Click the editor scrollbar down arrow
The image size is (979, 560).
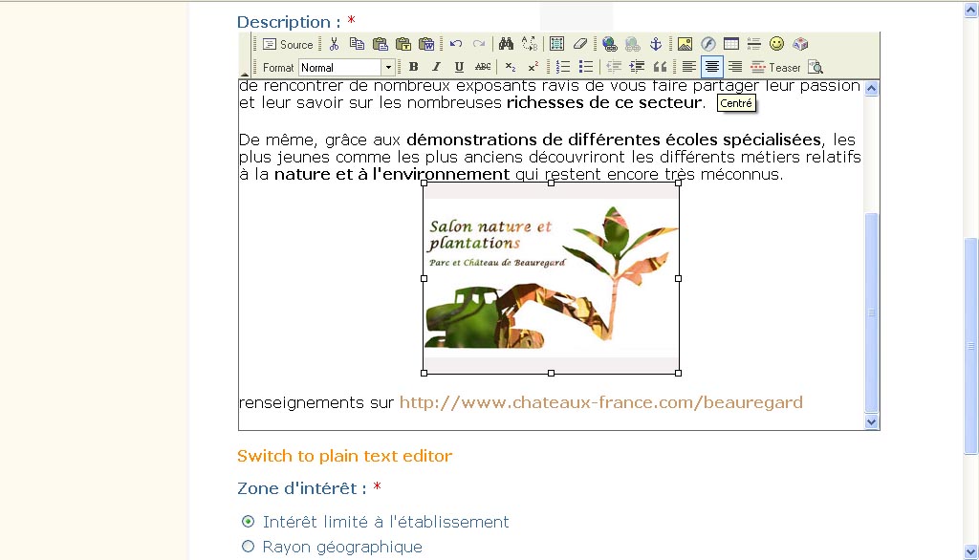pos(872,422)
